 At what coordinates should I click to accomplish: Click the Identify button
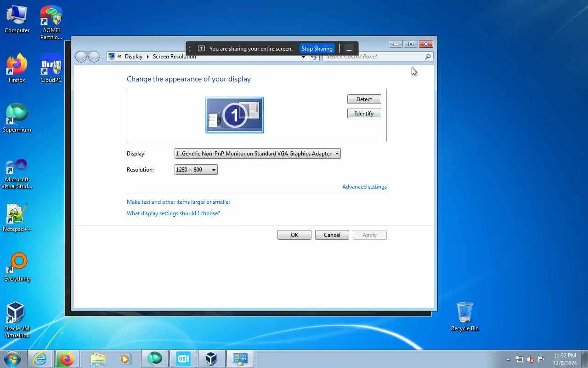(364, 114)
